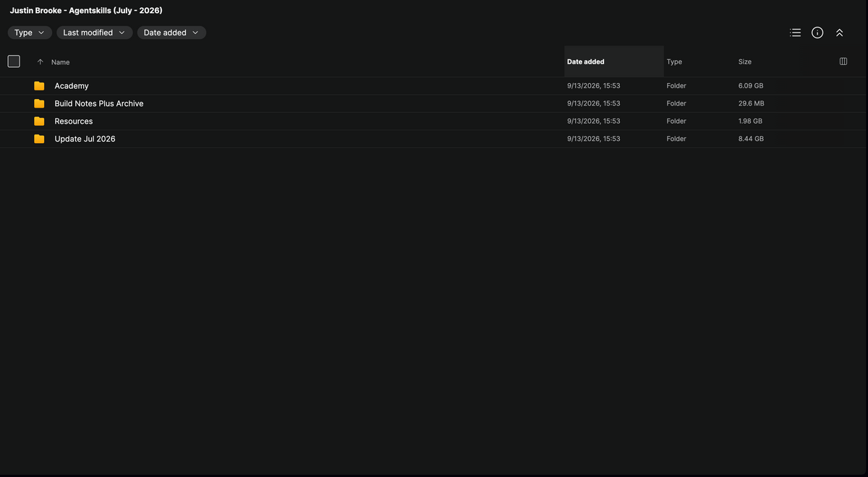Click the Name column header label

tap(61, 62)
